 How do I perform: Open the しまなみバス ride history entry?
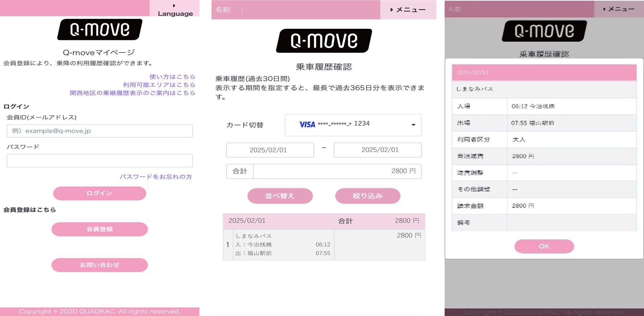coord(324,245)
